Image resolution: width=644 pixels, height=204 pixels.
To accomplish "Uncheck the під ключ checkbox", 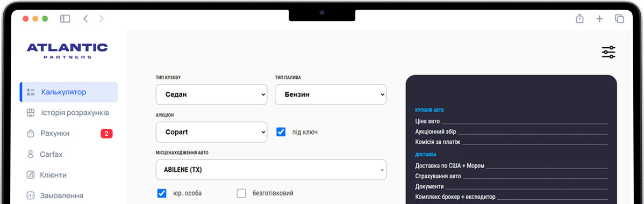I will click(x=281, y=132).
